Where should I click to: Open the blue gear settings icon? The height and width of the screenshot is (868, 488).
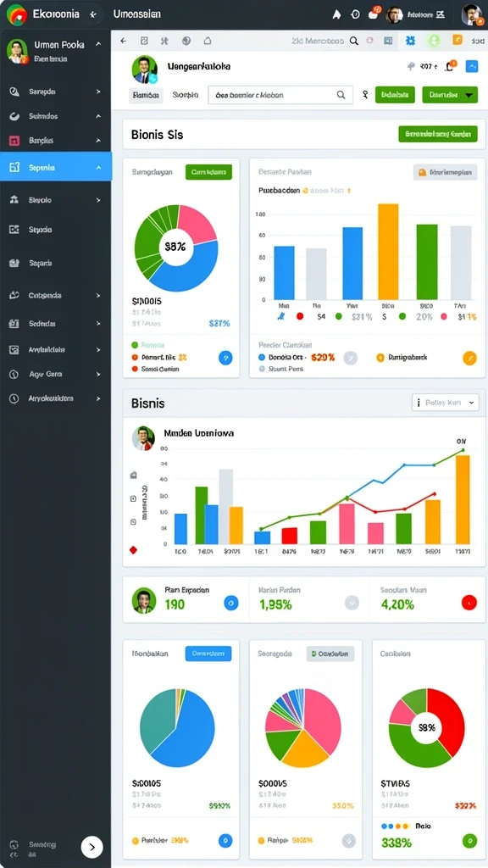pos(411,40)
